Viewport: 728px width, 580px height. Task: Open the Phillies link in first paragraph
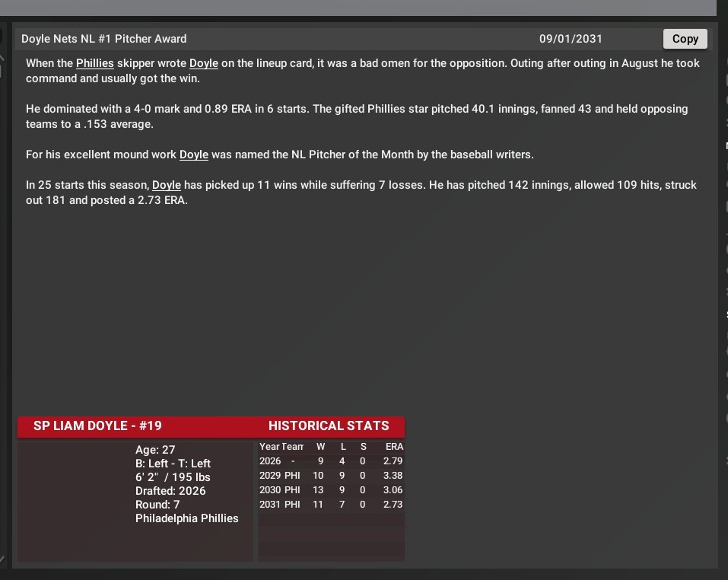pos(94,63)
